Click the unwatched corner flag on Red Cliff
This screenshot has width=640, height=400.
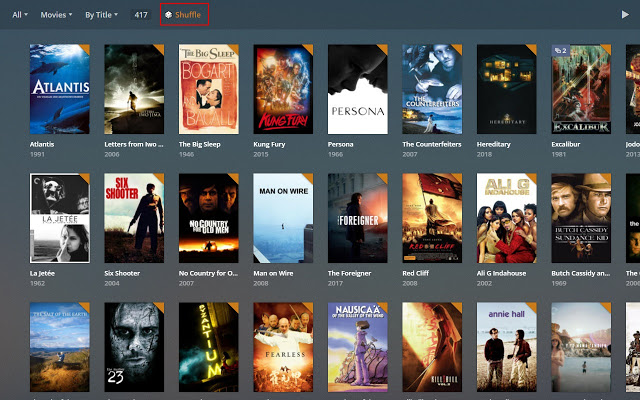pos(458,178)
